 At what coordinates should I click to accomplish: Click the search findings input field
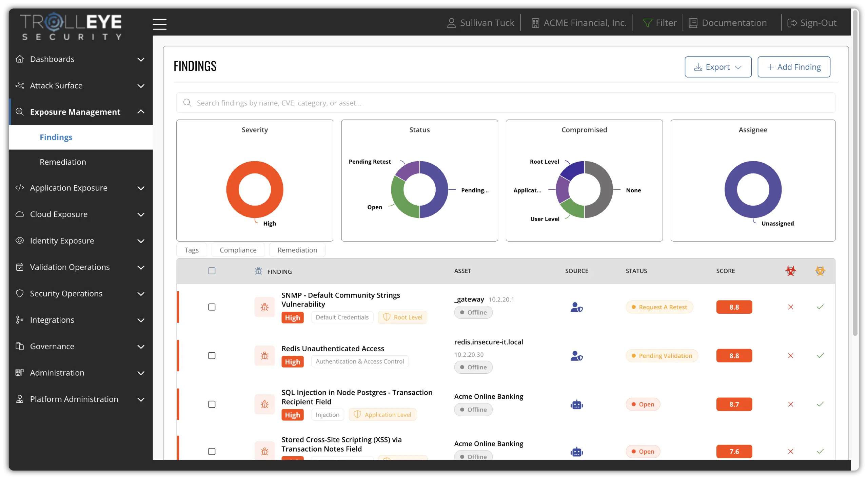click(505, 103)
